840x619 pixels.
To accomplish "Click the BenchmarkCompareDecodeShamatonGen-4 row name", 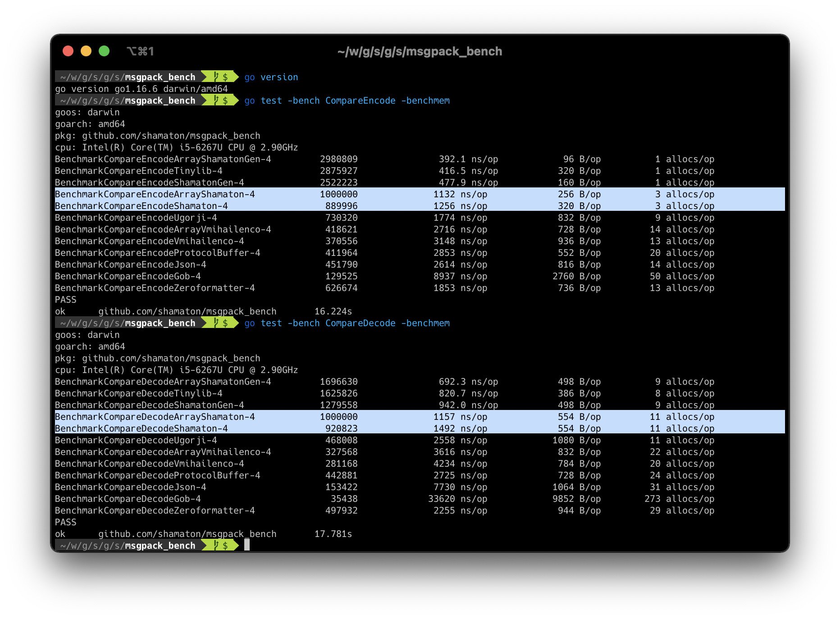I will (x=150, y=405).
